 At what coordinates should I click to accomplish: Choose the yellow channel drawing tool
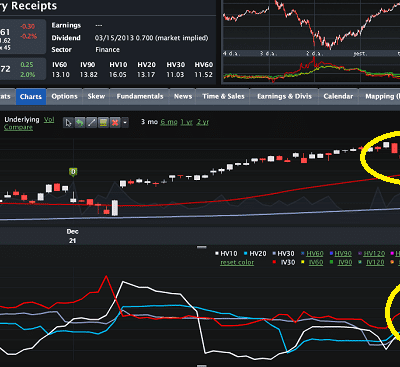click(103, 123)
